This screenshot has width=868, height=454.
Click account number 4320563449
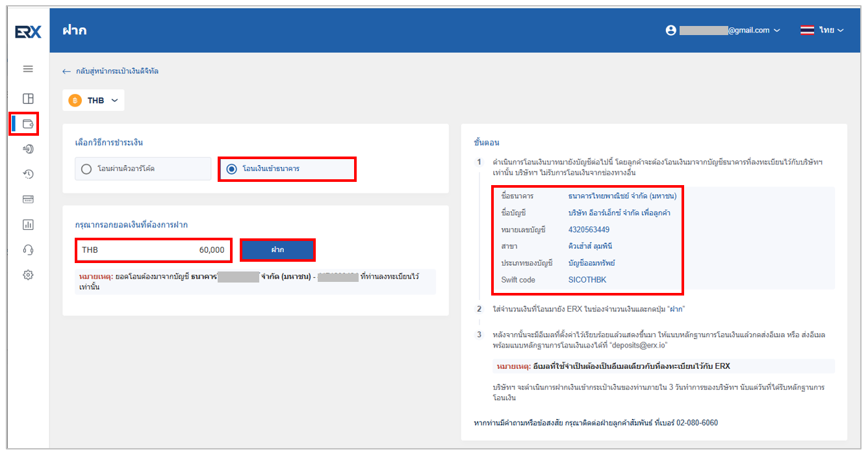click(x=589, y=230)
